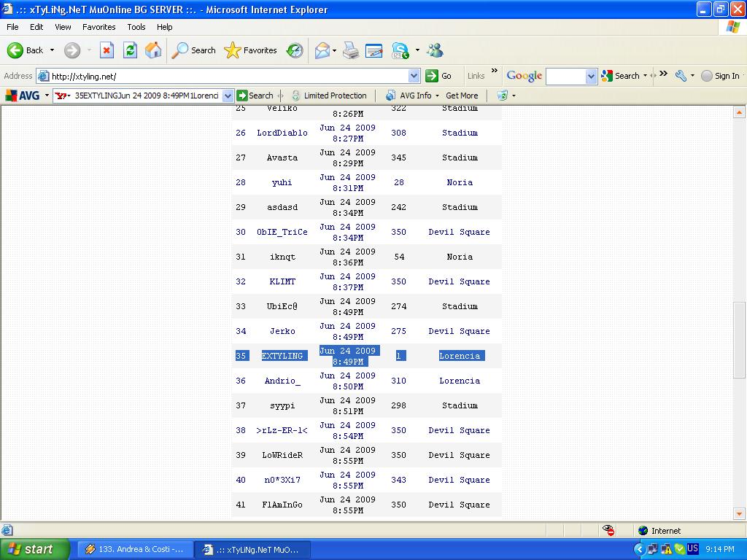747x560 pixels.
Task: Click the Mail envelope icon
Action: pyautogui.click(x=322, y=50)
